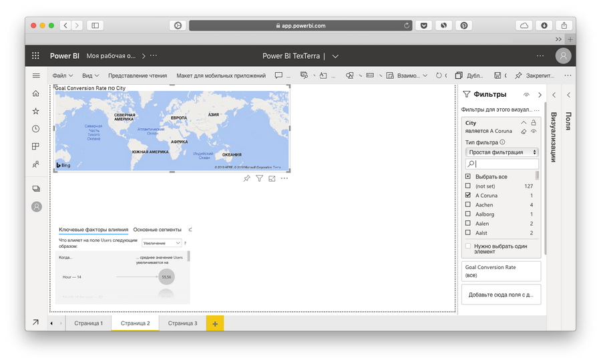Image resolution: width=601 pixels, height=364 pixels.
Task: Pin the map visual using the pin icon
Action: click(x=246, y=178)
